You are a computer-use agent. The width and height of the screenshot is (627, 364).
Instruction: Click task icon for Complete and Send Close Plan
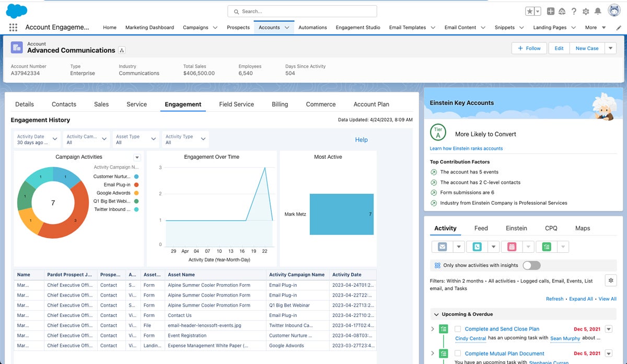(444, 329)
